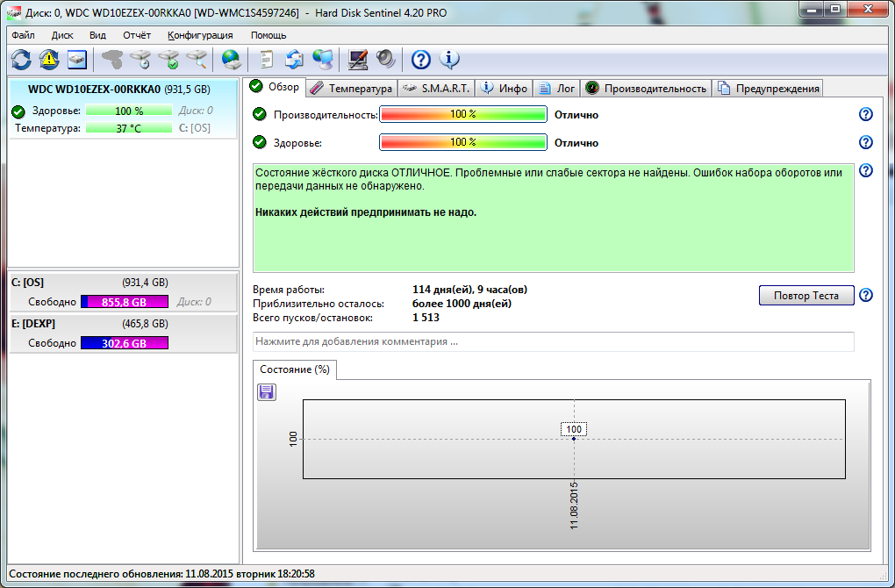The height and width of the screenshot is (588, 895).
Task: Click the greyed-out stethoscope-style disk icon
Action: (x=112, y=60)
